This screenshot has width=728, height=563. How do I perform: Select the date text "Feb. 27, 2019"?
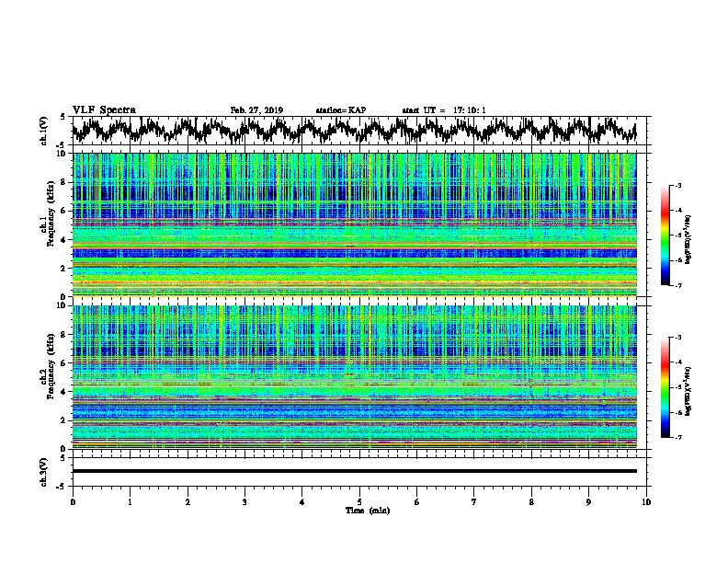coord(256,110)
